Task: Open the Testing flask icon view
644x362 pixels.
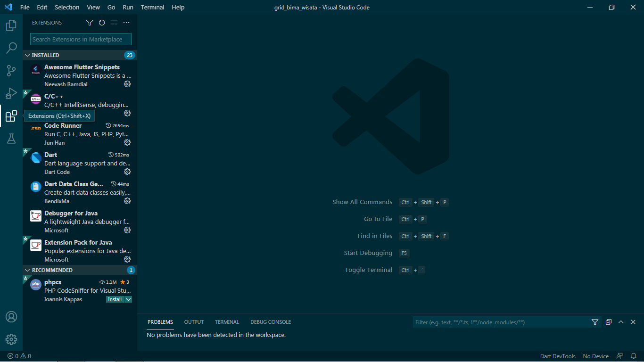Action: (11, 139)
